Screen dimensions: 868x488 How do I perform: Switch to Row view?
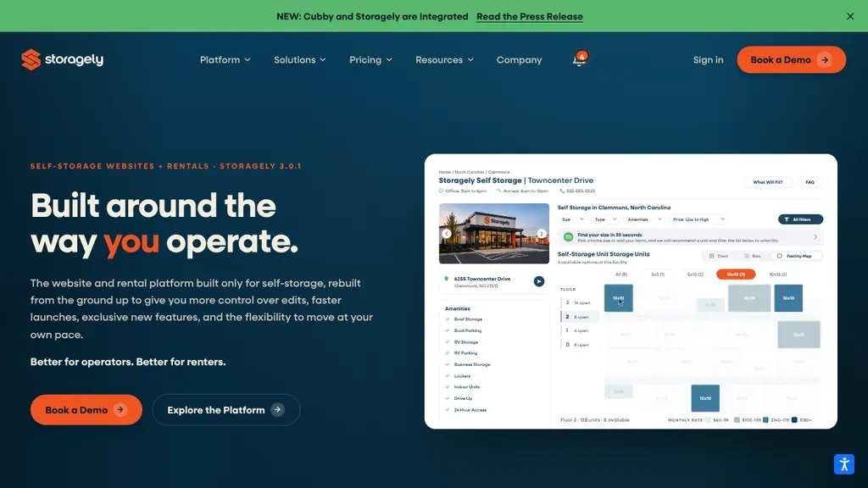click(753, 256)
